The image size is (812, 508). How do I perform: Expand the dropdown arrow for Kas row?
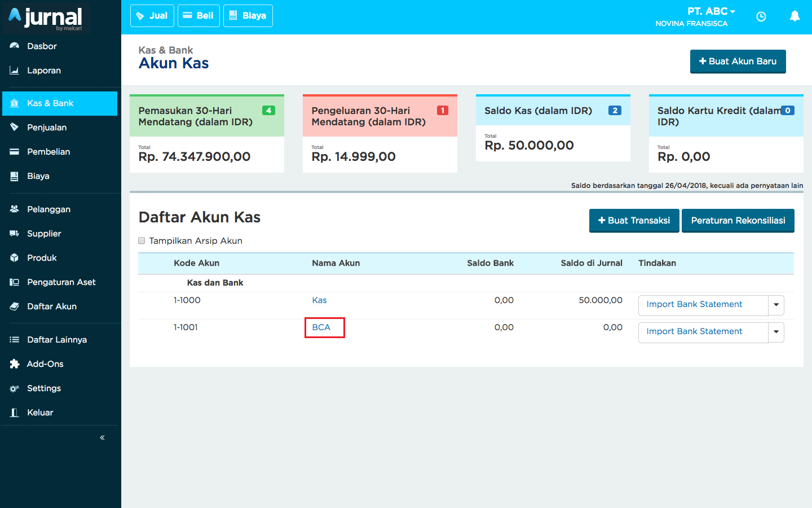pos(776,305)
